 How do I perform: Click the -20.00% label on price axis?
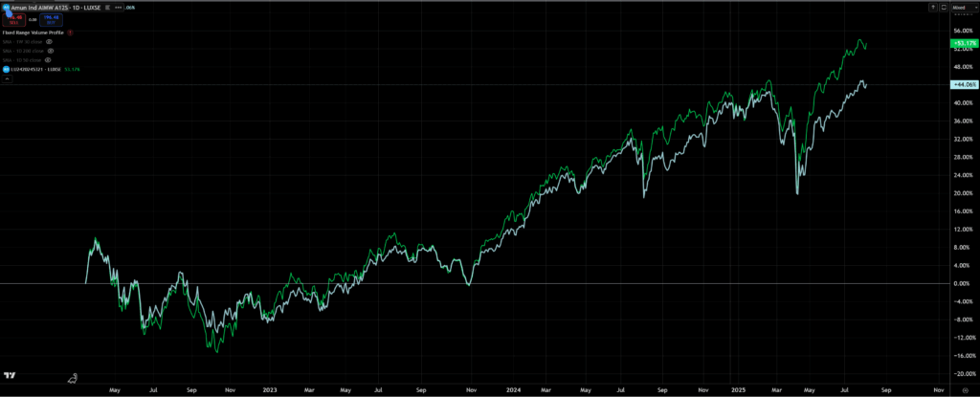coord(964,374)
